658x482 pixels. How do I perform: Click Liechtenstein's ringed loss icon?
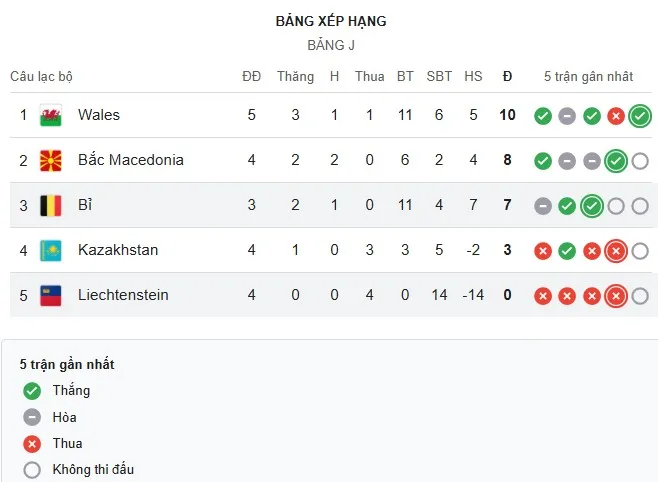[616, 296]
